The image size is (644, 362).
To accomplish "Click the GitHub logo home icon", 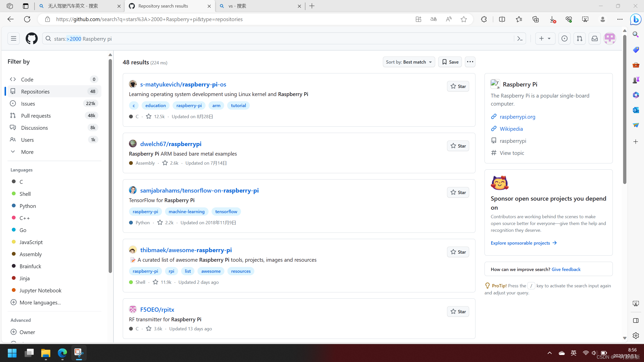I will tap(31, 38).
